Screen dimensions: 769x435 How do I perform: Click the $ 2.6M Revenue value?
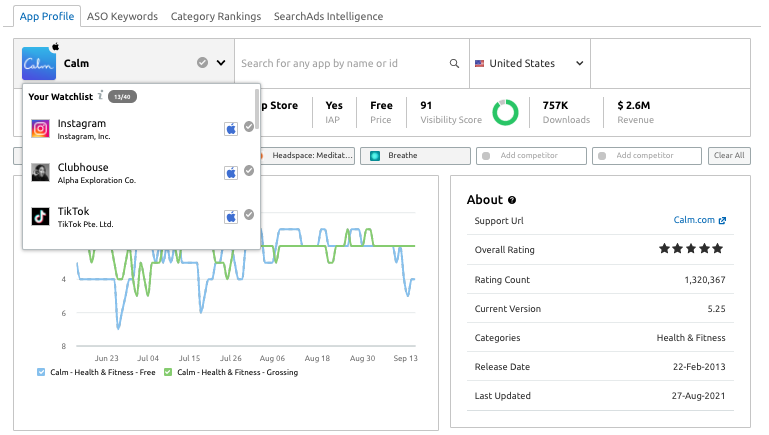[634, 105]
